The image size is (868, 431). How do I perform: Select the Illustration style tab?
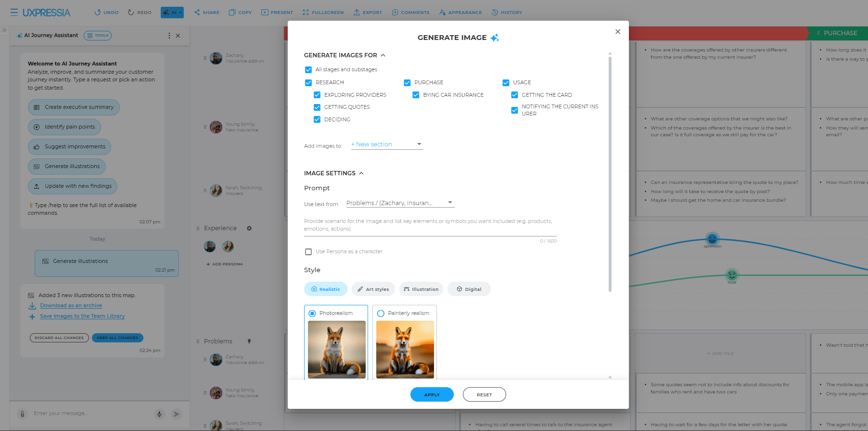[x=421, y=289]
